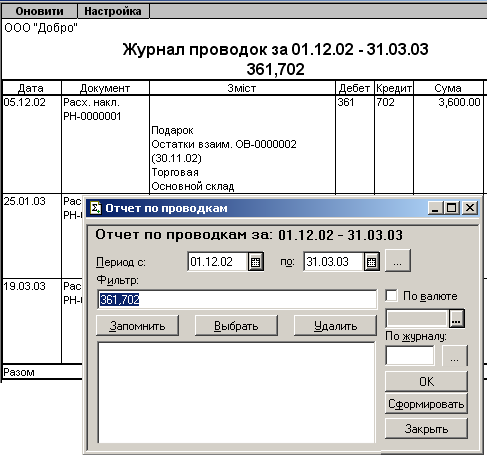Open the Настройка menu item
487x459 pixels.
(x=113, y=11)
